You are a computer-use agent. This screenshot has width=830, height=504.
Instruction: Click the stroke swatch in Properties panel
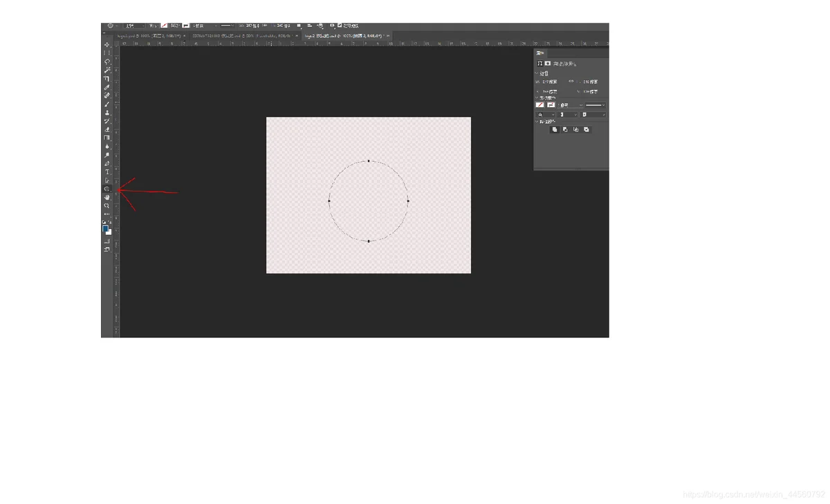click(551, 105)
